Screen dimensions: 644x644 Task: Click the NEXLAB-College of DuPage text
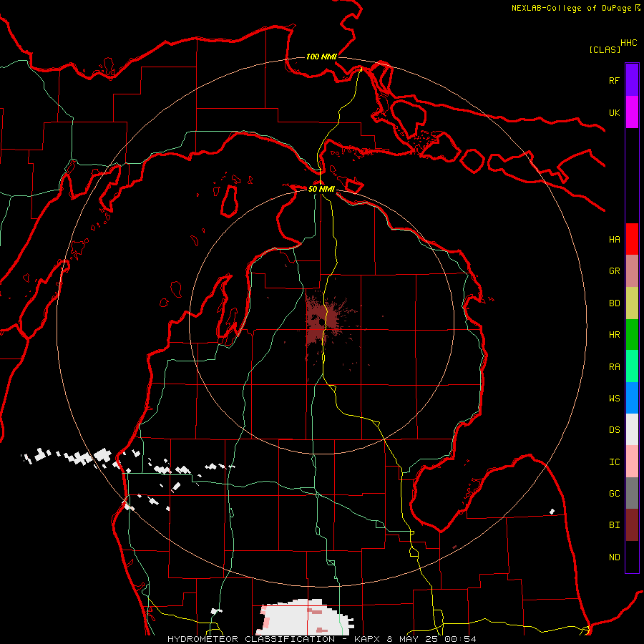coord(571,8)
